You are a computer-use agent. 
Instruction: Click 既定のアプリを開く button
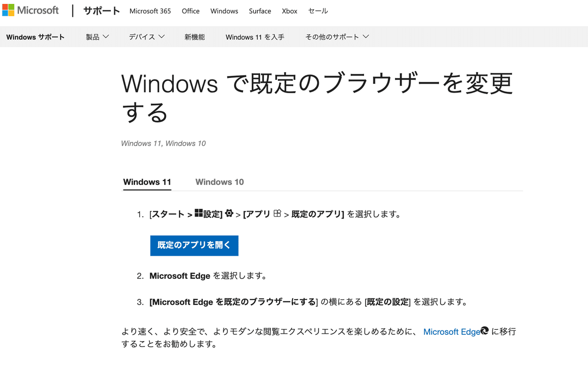tap(194, 245)
